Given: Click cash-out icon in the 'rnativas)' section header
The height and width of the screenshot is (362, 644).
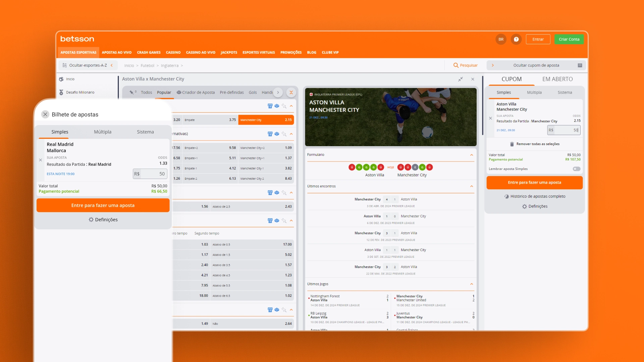Looking at the screenshot, I should coord(270,134).
